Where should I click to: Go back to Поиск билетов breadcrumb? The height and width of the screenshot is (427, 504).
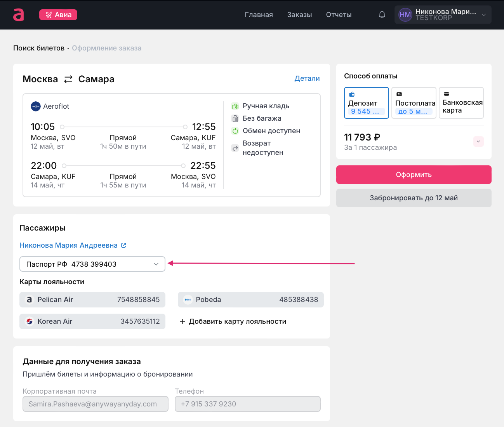[x=39, y=48]
